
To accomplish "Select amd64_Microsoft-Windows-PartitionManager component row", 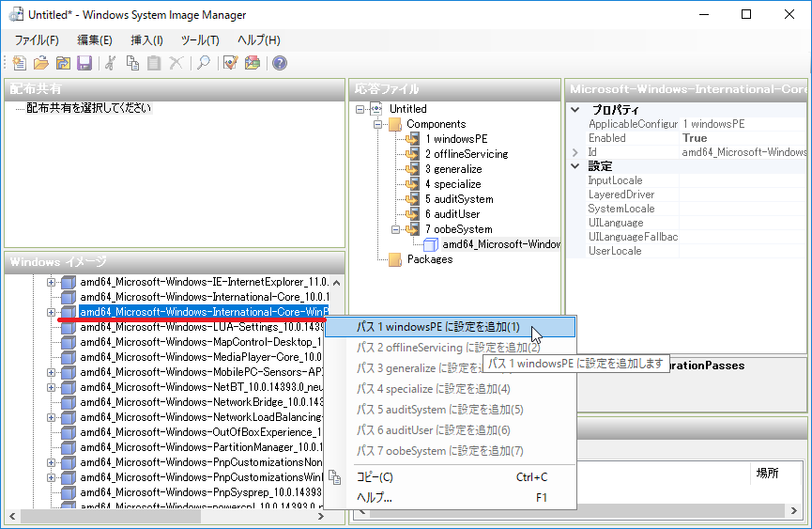I will 201,447.
